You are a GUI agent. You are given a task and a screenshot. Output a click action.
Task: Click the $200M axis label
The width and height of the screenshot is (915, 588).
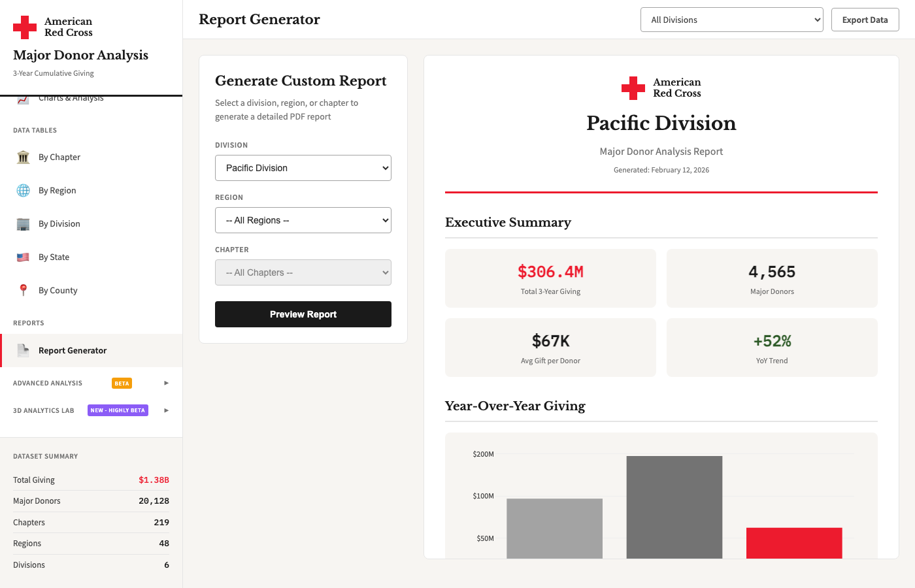coord(484,454)
